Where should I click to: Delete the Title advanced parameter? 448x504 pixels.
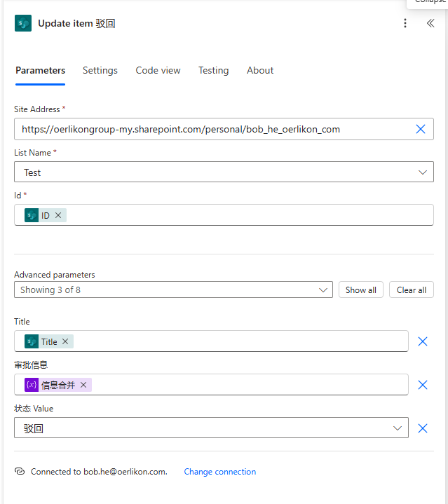click(423, 341)
